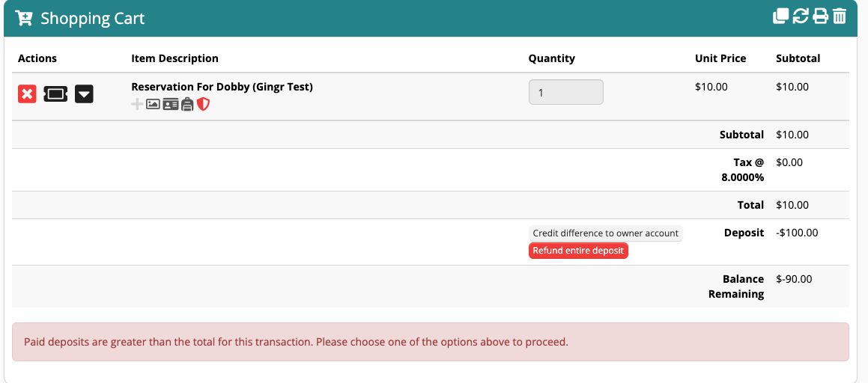Click the Total row label

[750, 205]
